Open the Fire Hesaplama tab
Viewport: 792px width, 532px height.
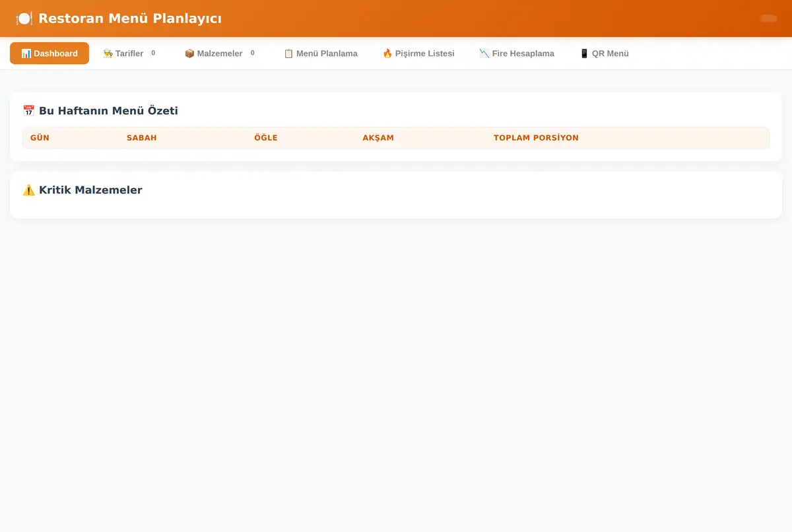click(517, 53)
